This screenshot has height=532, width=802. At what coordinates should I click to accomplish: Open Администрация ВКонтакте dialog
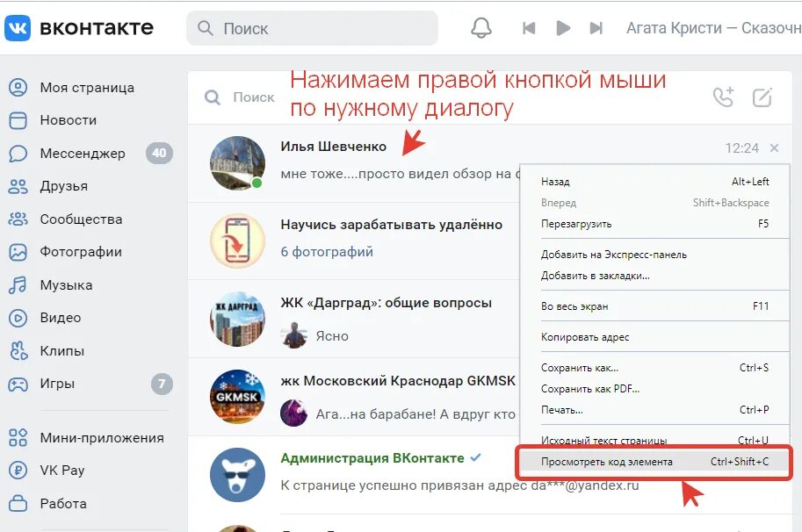tap(372, 458)
